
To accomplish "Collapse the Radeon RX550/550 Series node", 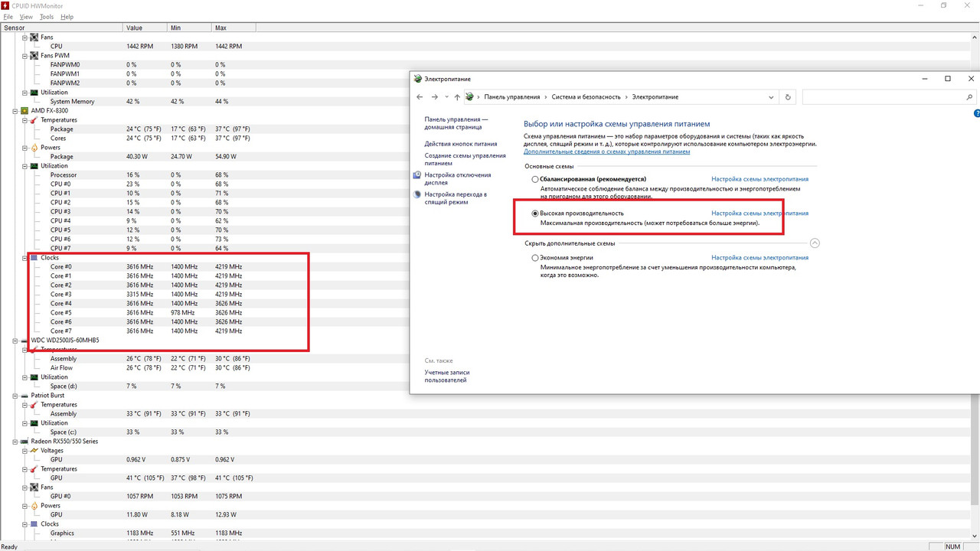I will click(15, 441).
